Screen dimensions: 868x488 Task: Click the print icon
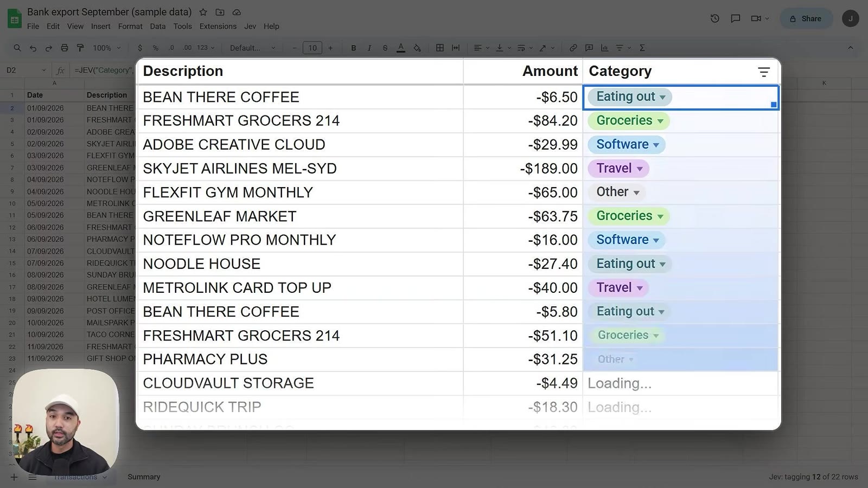tap(65, 48)
